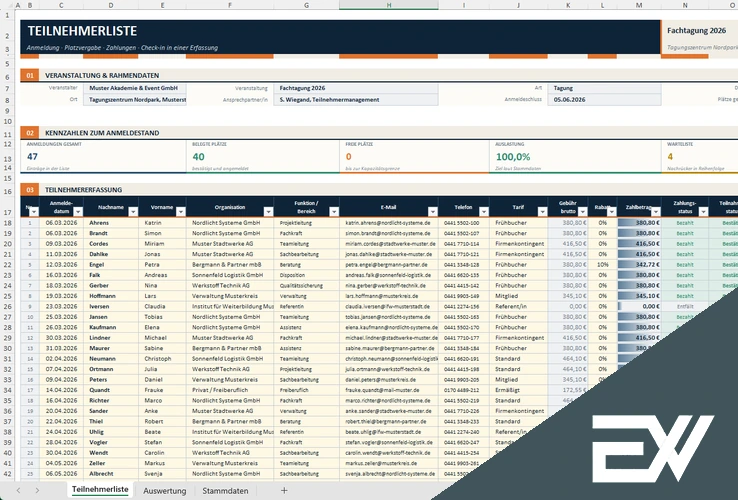The height and width of the screenshot is (500, 738).
Task: Click the Anmeldeschluss field 05.06.2026
Action: (604, 100)
